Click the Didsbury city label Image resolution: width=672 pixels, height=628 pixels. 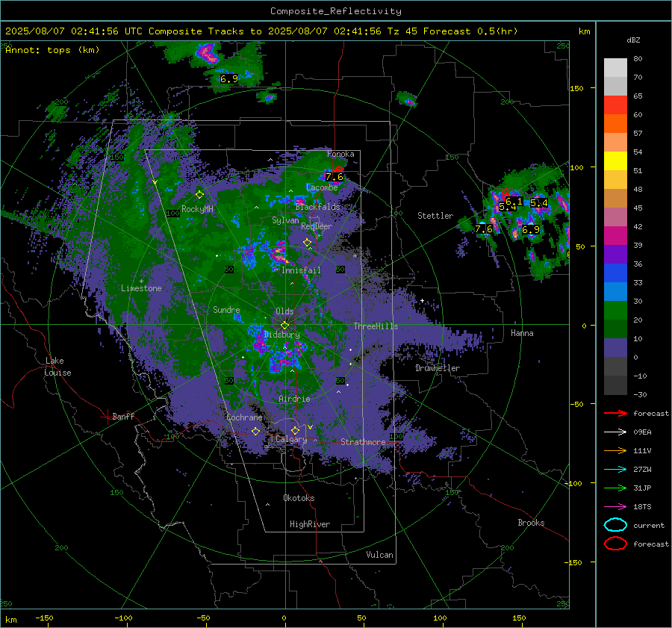click(x=281, y=335)
